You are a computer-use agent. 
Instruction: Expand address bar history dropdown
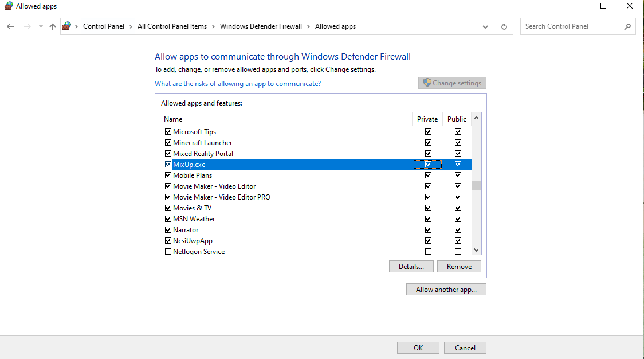click(485, 27)
